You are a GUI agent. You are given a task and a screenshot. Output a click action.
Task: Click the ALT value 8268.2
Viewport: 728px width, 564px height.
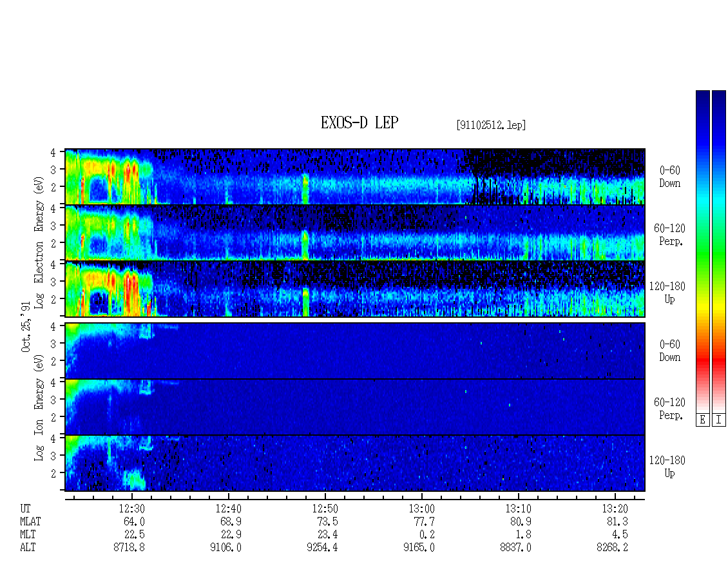(612, 548)
